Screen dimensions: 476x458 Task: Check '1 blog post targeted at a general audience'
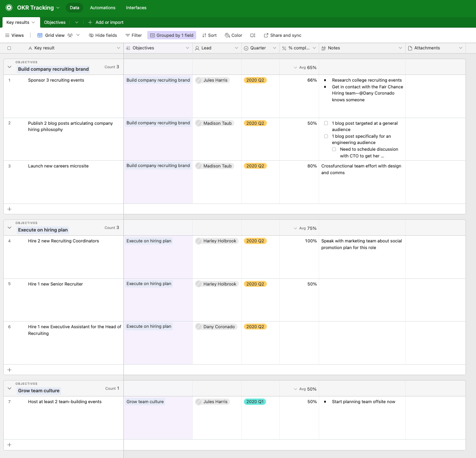(x=326, y=124)
